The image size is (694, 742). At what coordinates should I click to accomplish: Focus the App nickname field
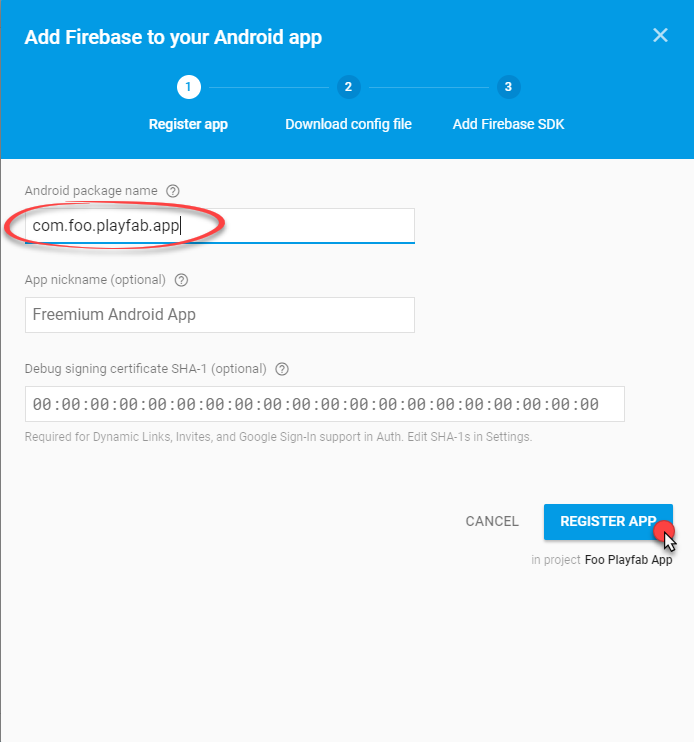[220, 315]
